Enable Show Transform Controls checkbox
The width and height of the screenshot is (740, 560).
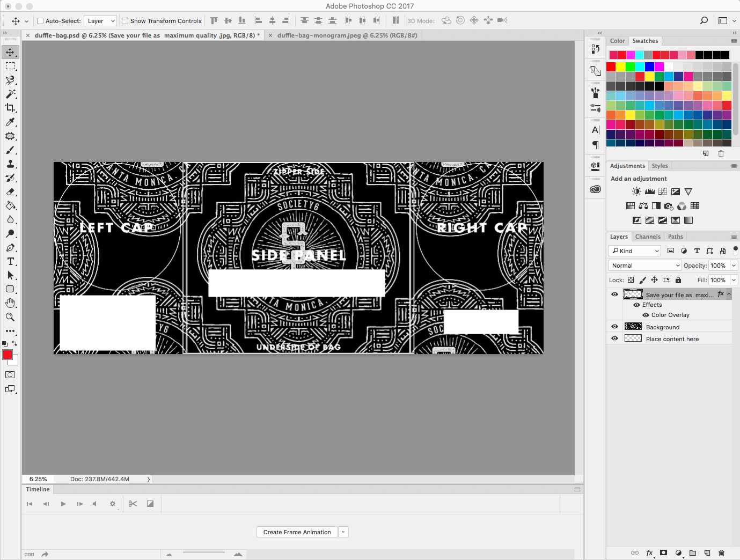coord(125,21)
